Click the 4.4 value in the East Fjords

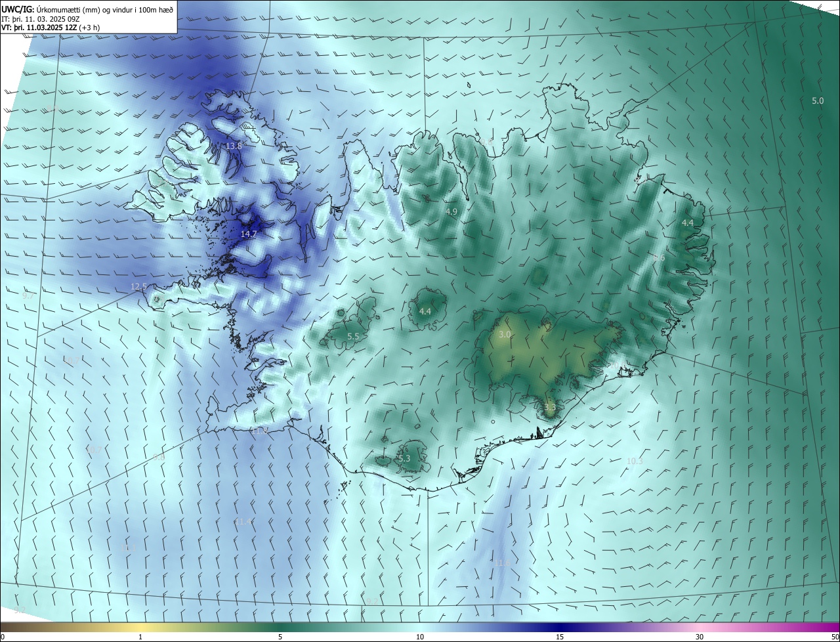pyautogui.click(x=687, y=223)
